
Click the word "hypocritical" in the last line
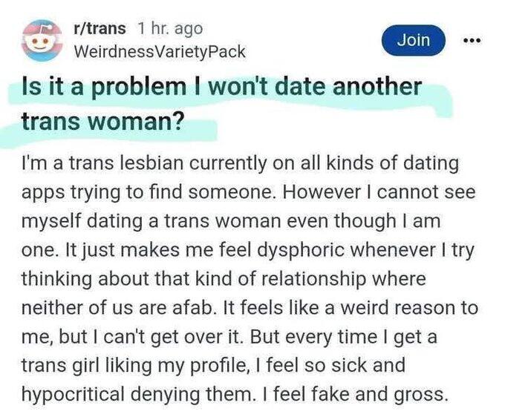click(x=73, y=395)
